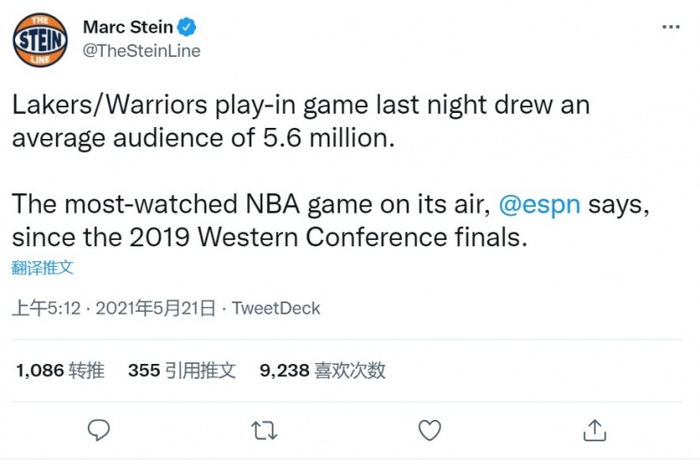
Task: View the 9,238 likes list
Action: 283,370
